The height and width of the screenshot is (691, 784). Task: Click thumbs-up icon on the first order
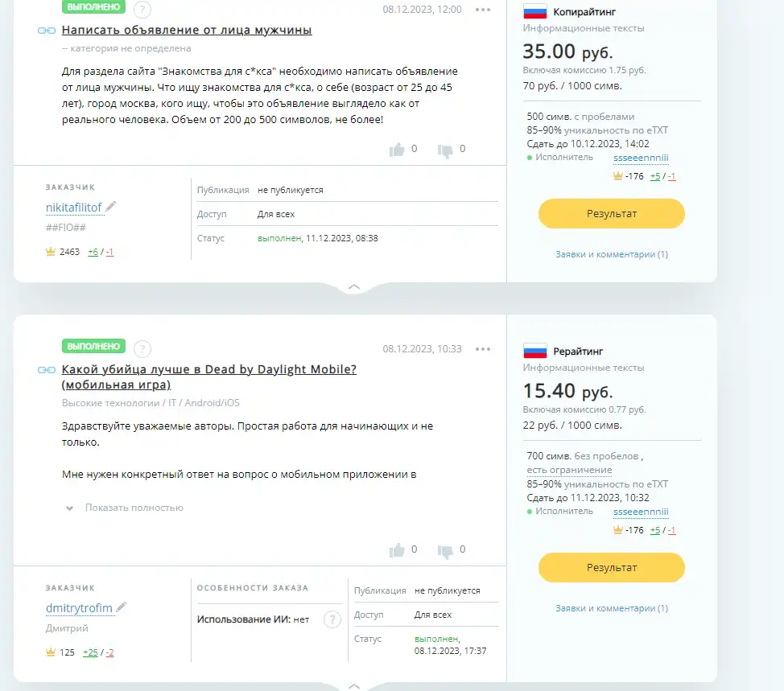click(397, 150)
